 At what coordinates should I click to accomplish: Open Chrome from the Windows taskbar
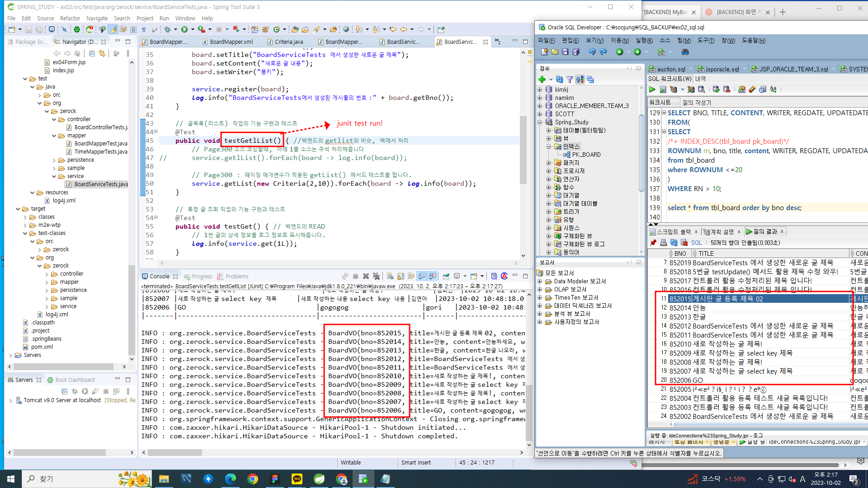(253, 479)
